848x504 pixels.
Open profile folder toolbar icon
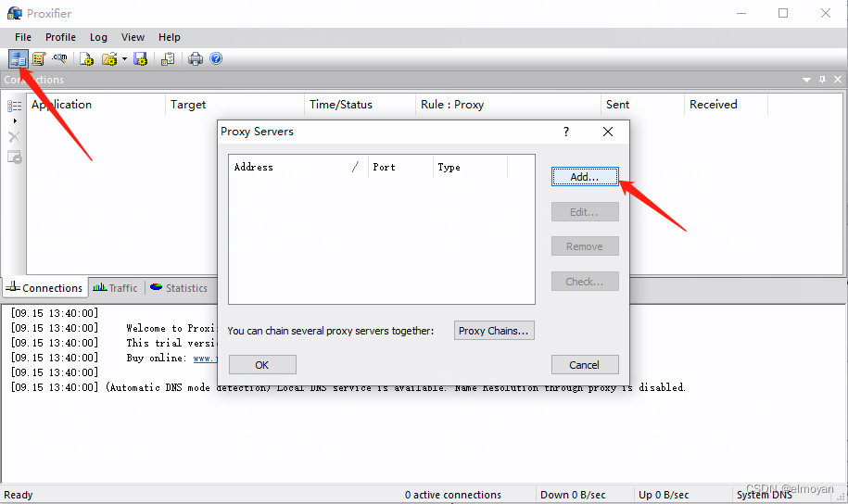point(109,58)
